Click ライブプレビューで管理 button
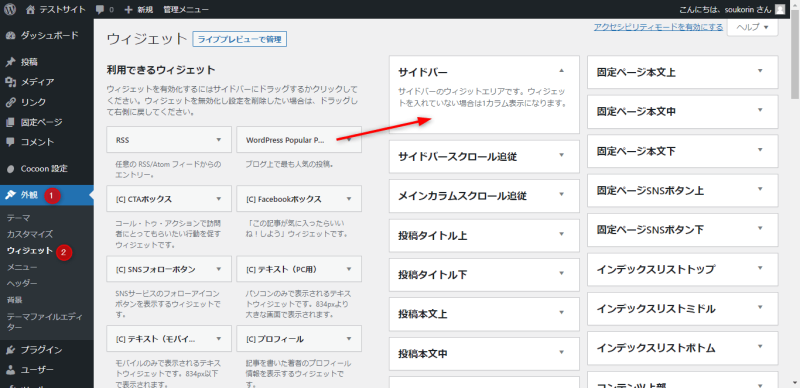 pyautogui.click(x=239, y=39)
